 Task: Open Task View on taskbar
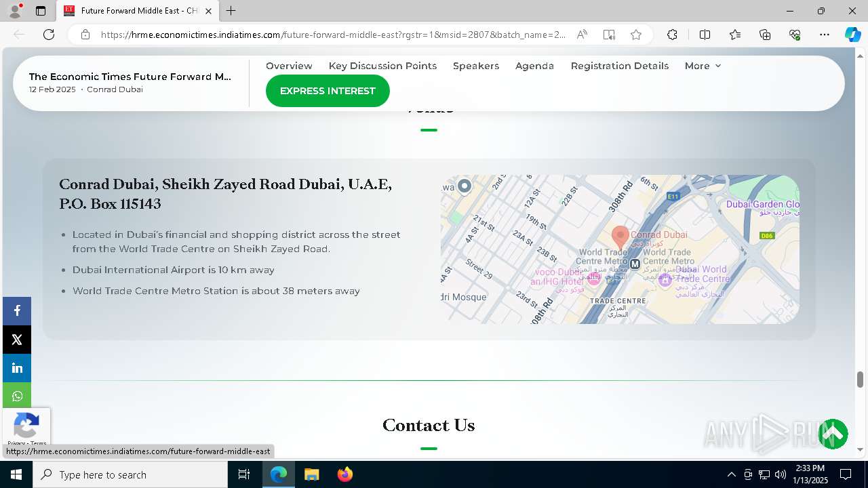click(x=244, y=474)
